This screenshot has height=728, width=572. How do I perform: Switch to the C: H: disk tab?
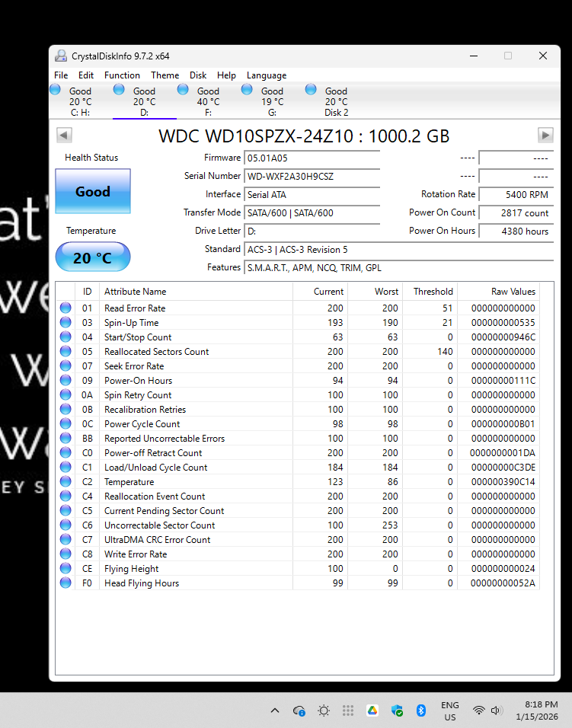[79, 101]
